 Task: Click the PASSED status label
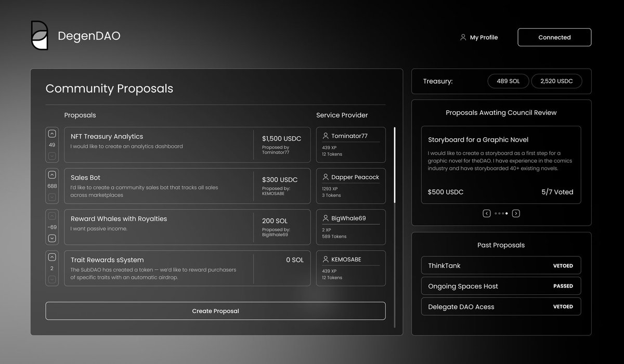pos(563,286)
